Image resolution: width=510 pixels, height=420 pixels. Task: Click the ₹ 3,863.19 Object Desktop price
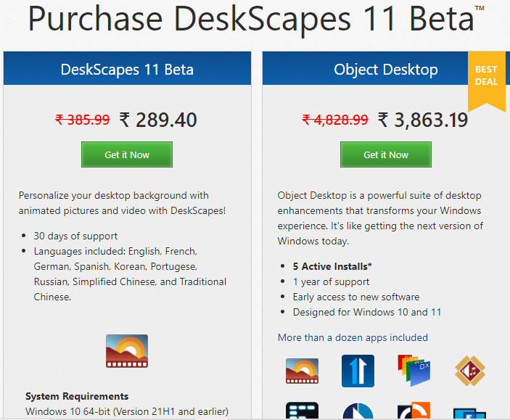point(423,120)
